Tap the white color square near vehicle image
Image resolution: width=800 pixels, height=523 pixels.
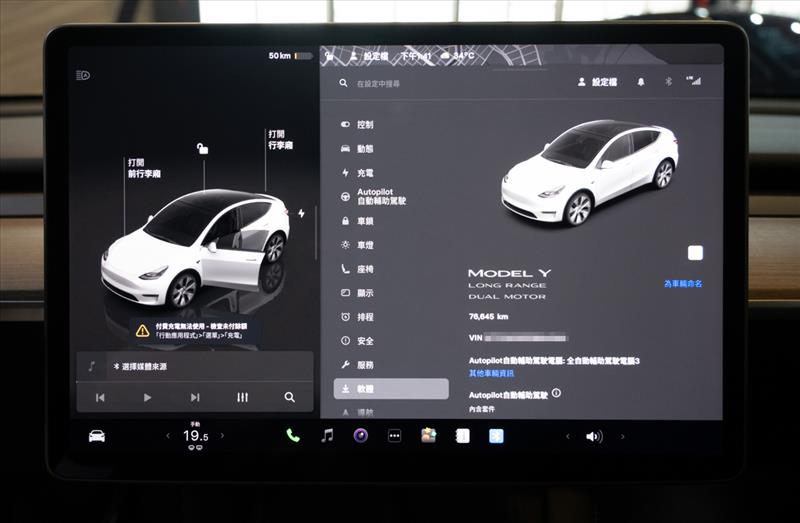point(695,253)
